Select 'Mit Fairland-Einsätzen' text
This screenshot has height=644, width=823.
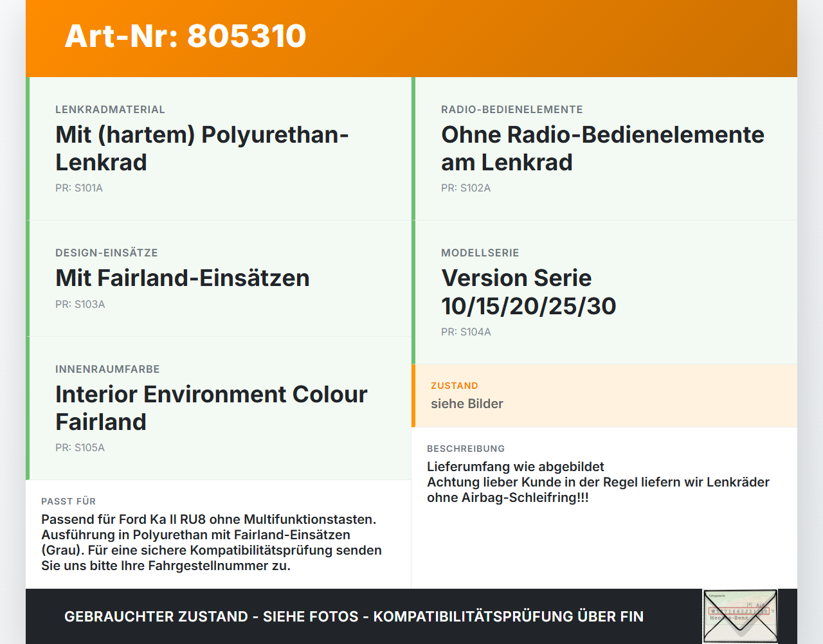coord(183,278)
